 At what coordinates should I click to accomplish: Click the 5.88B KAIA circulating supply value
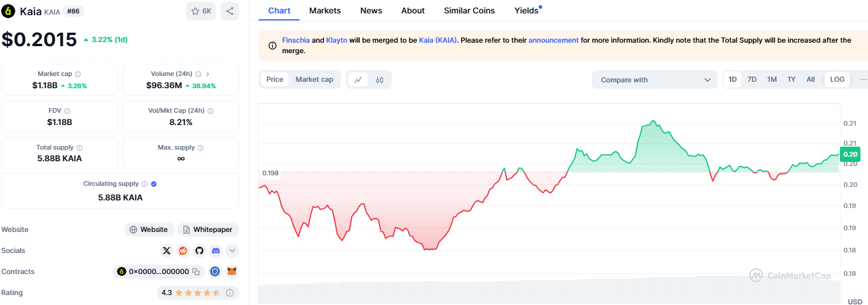(120, 197)
